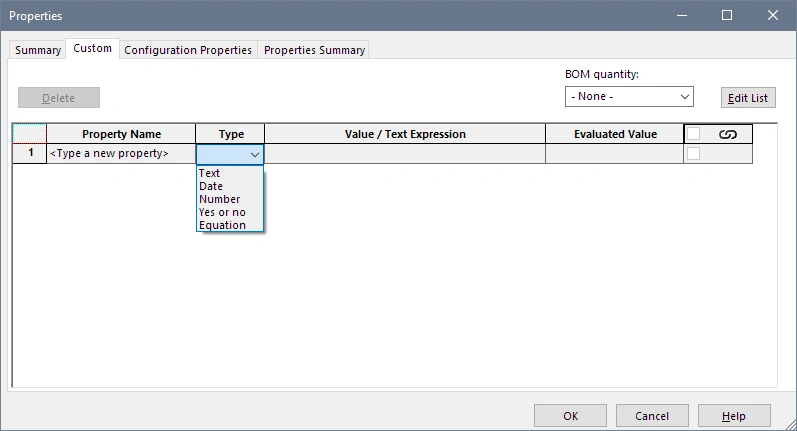Viewport: 797px width, 431px height.
Task: Go to the Properties Summary tab
Action: (315, 50)
